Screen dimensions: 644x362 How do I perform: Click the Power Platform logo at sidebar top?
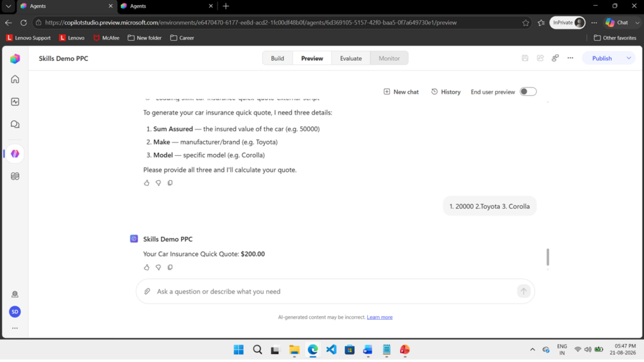[x=15, y=58]
